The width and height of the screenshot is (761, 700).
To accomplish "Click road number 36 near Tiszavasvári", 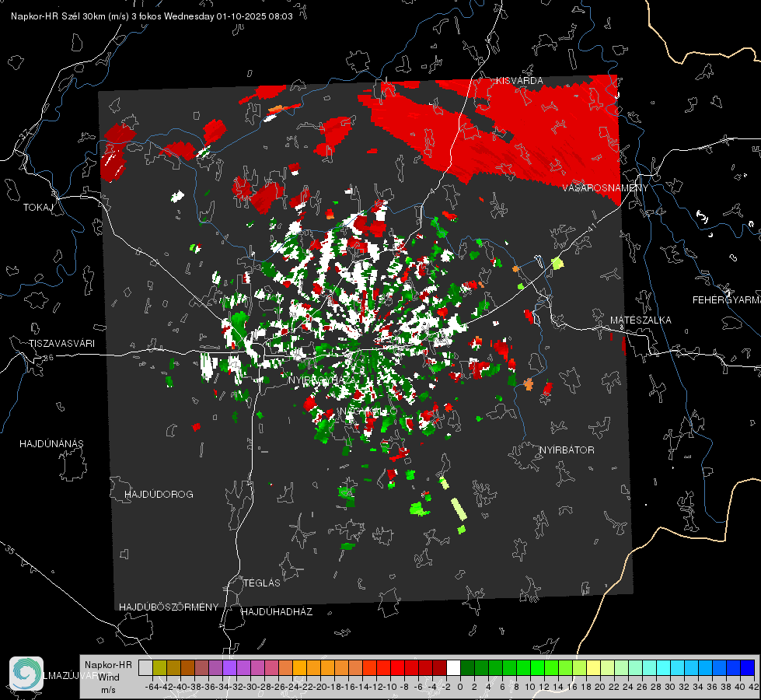I will click(48, 358).
